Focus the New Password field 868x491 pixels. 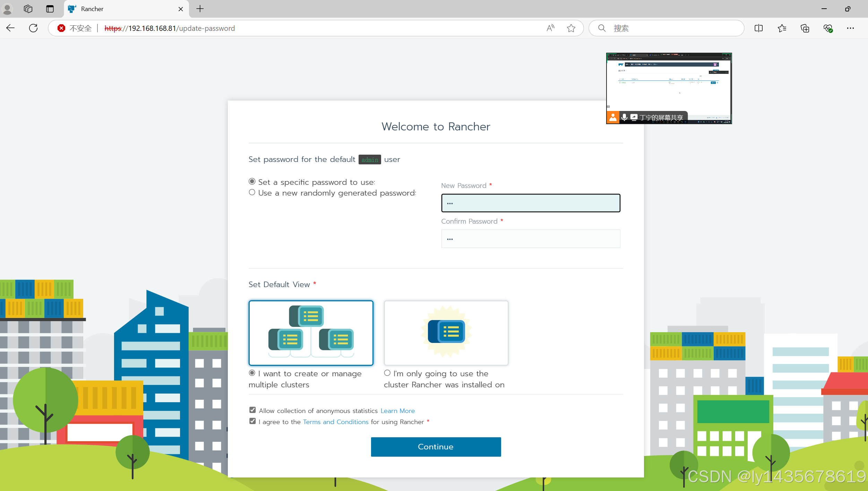[x=531, y=203]
